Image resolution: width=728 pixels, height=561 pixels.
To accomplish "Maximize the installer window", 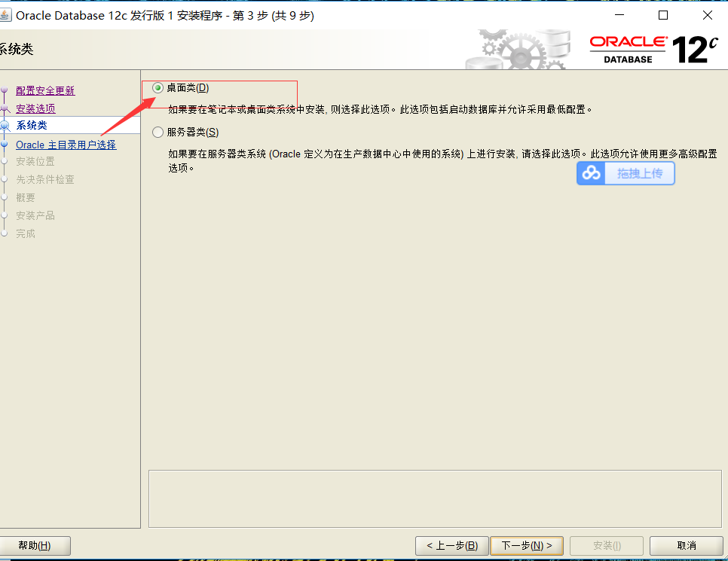I will pyautogui.click(x=663, y=15).
